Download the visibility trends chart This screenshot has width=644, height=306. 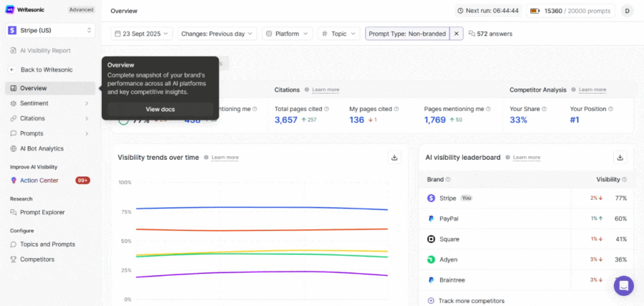[x=394, y=157]
